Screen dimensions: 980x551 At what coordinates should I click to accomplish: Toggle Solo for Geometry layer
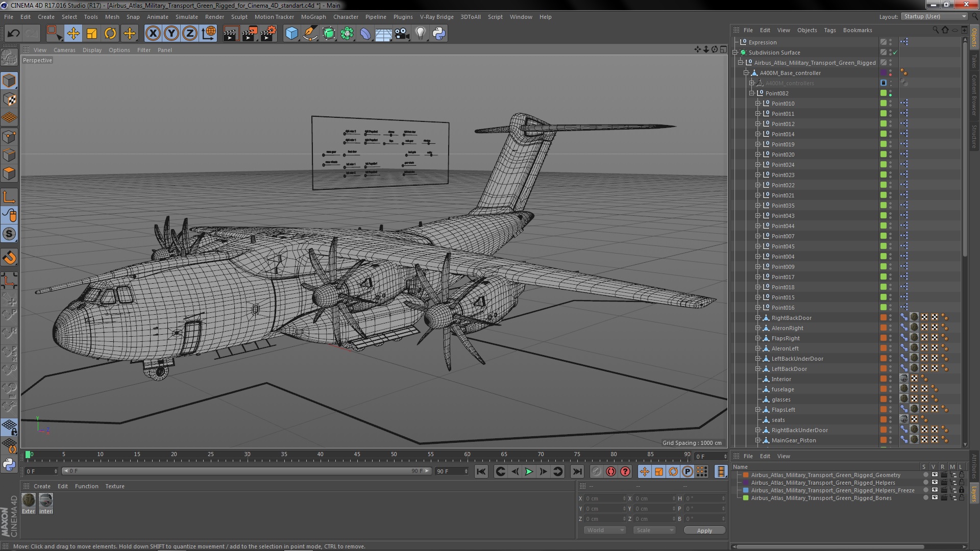[x=925, y=475]
